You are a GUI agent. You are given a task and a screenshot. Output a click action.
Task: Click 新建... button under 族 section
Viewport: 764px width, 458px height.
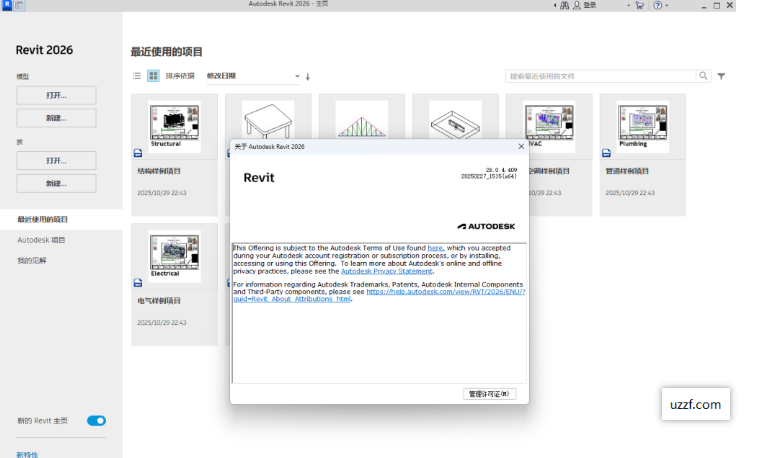tap(56, 183)
